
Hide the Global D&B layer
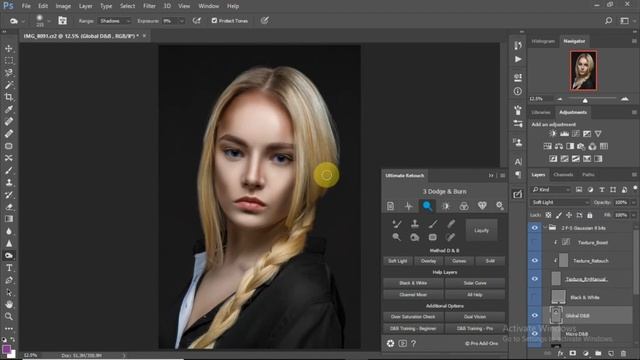(x=534, y=316)
